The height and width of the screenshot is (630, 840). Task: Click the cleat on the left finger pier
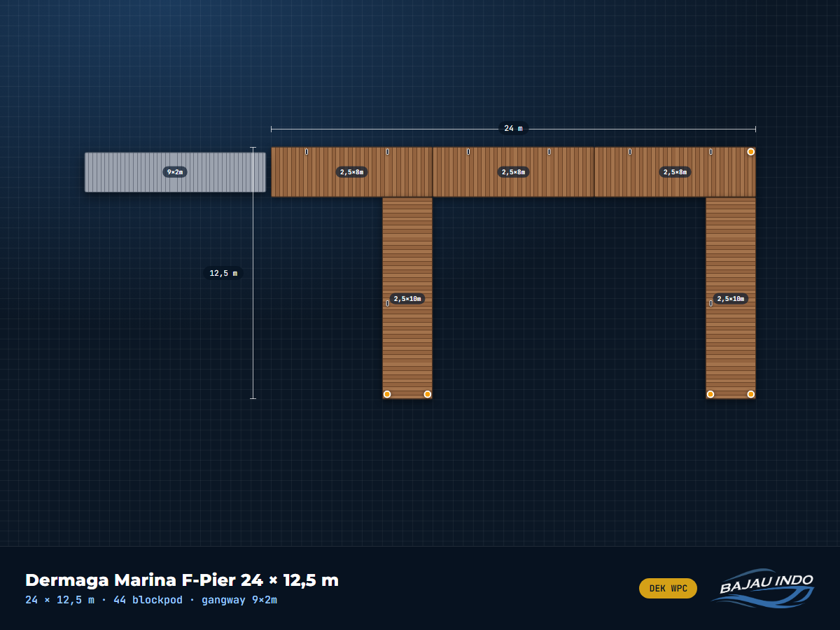click(387, 303)
